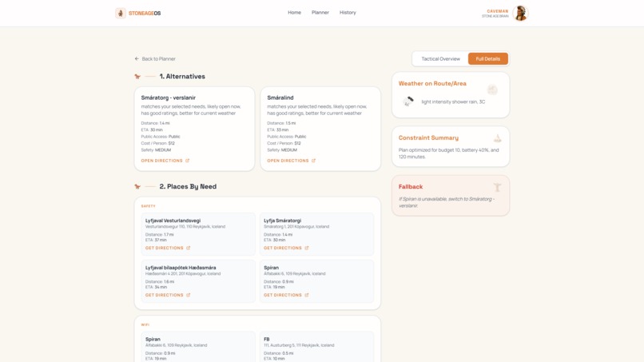Click the StoneAgeOS logo icon

coord(121,13)
